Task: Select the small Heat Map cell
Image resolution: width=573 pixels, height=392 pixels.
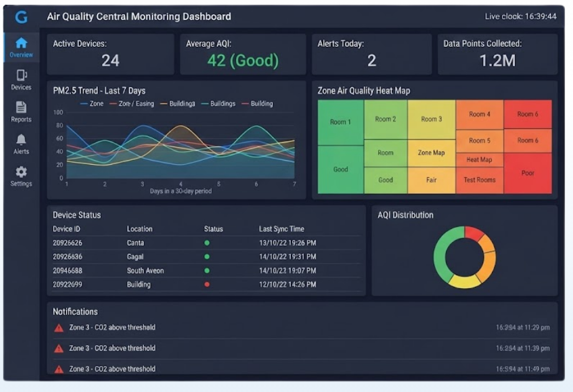Action: pyautogui.click(x=480, y=159)
